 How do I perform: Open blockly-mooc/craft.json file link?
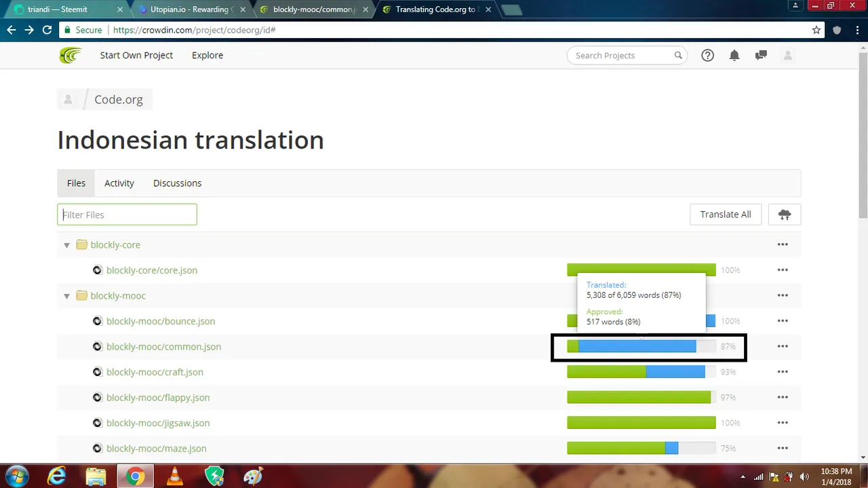click(155, 372)
